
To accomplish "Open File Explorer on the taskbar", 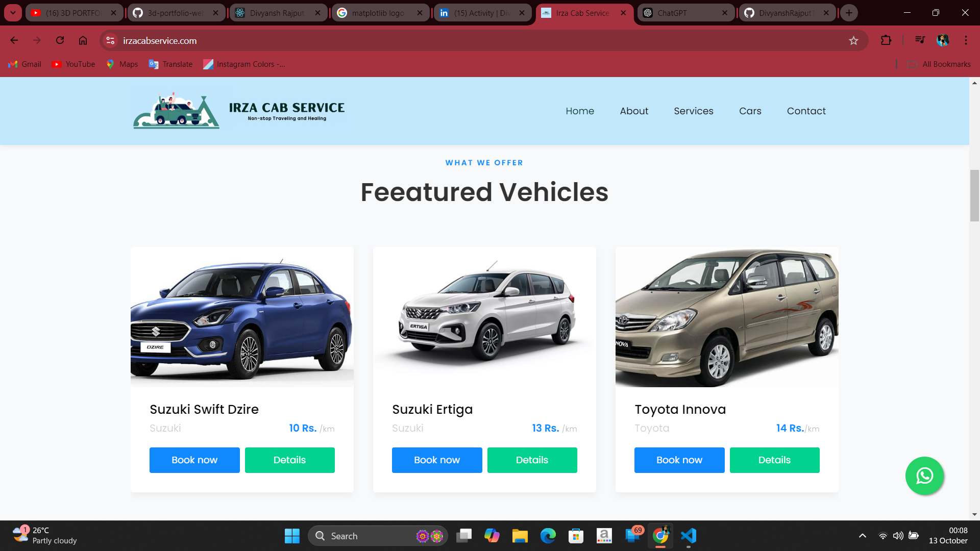I will tap(520, 536).
